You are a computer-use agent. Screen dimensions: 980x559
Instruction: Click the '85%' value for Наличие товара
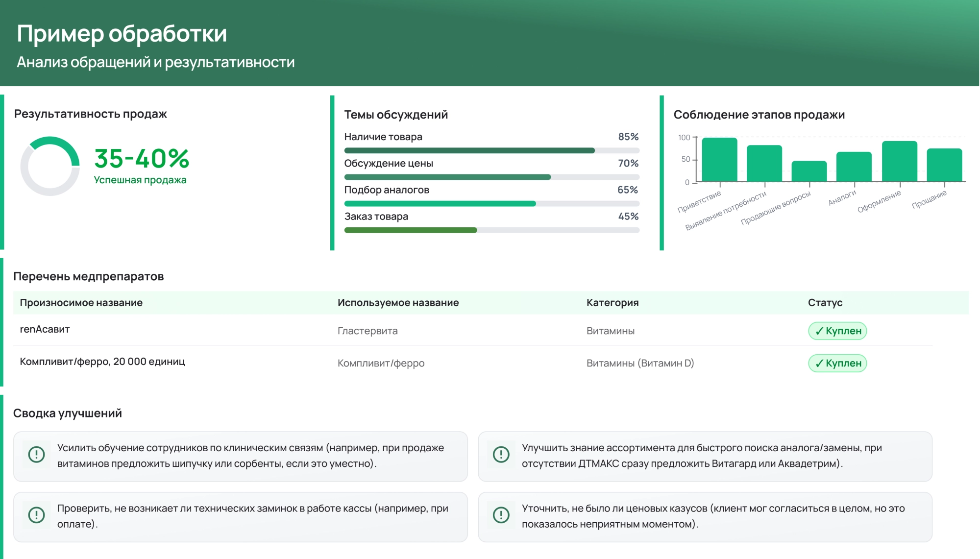click(628, 137)
